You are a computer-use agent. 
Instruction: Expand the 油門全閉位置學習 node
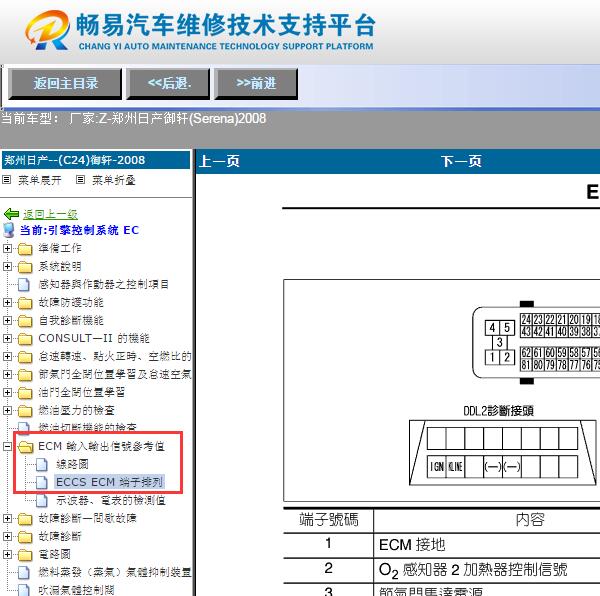tap(7, 392)
